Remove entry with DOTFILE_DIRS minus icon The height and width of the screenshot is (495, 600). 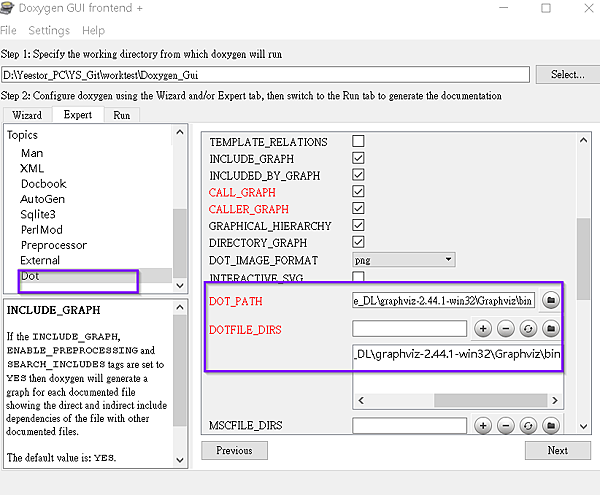pos(506,329)
